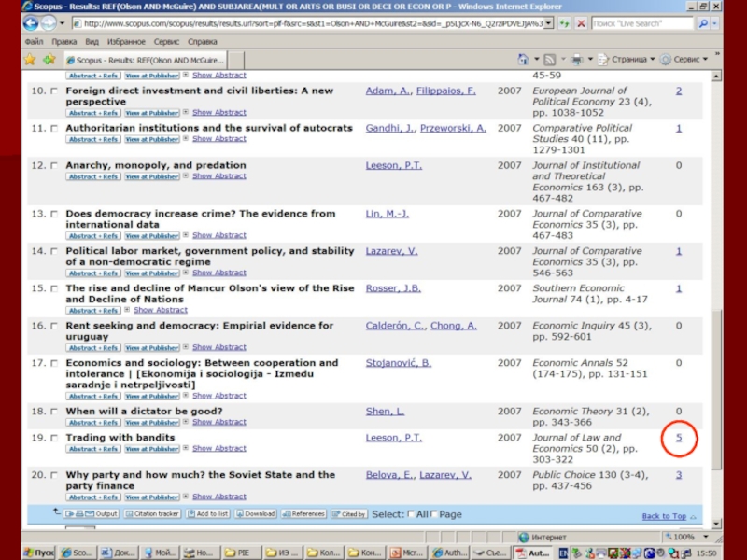Open the Вид menu
747x560 pixels.
[92, 42]
